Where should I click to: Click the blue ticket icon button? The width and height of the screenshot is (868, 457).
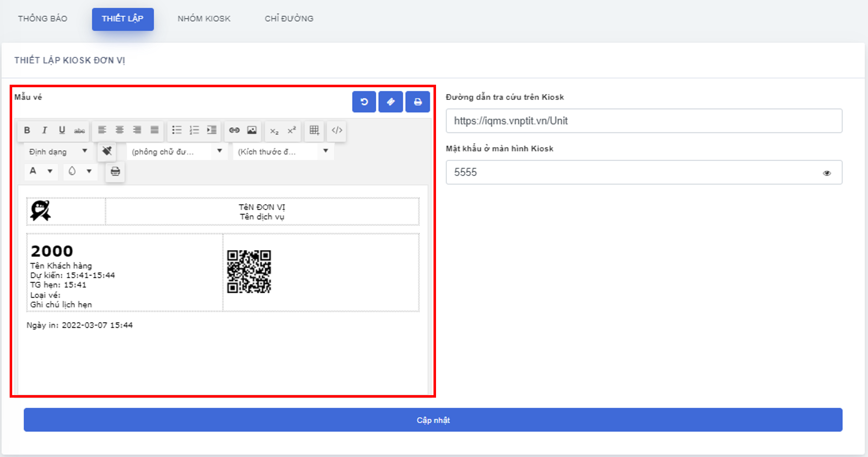391,102
